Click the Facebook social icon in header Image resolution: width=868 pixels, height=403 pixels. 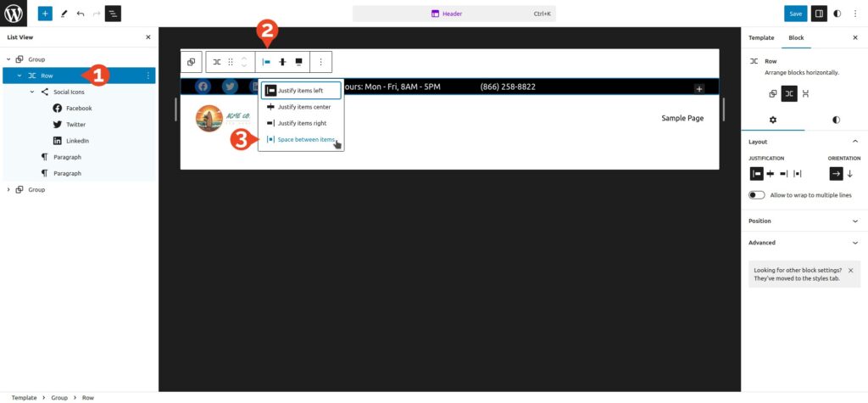click(203, 87)
